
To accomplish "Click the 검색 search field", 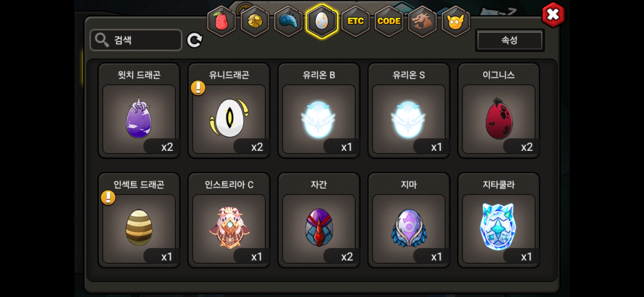I will pos(136,40).
